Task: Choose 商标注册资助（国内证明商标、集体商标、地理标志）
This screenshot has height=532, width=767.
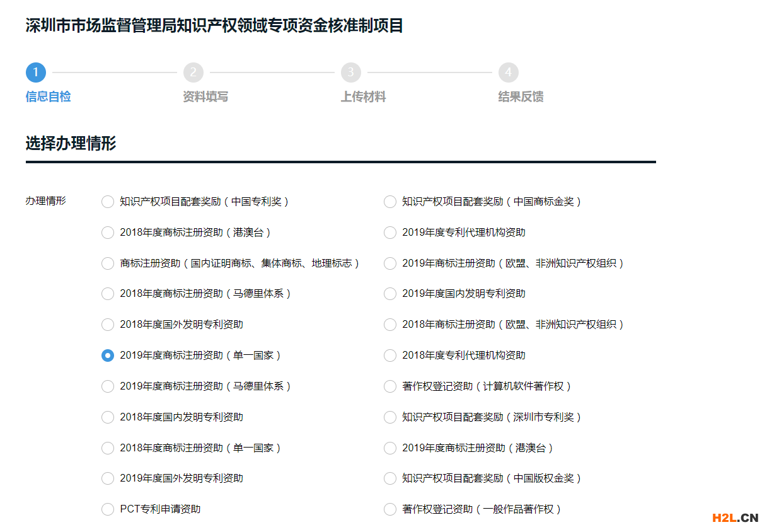Action: [x=108, y=263]
